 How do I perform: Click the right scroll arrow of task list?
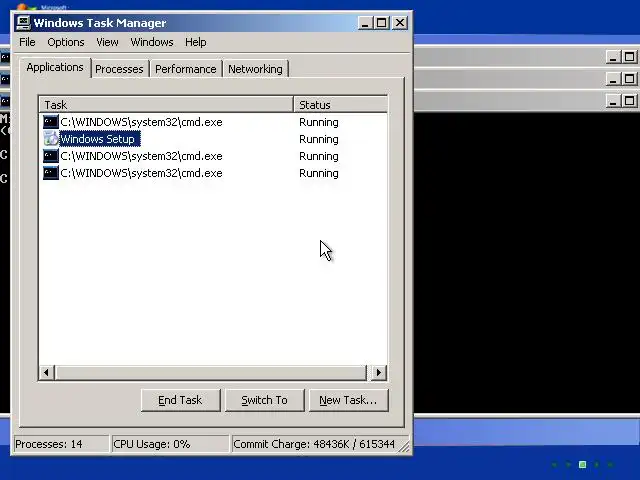click(x=379, y=372)
